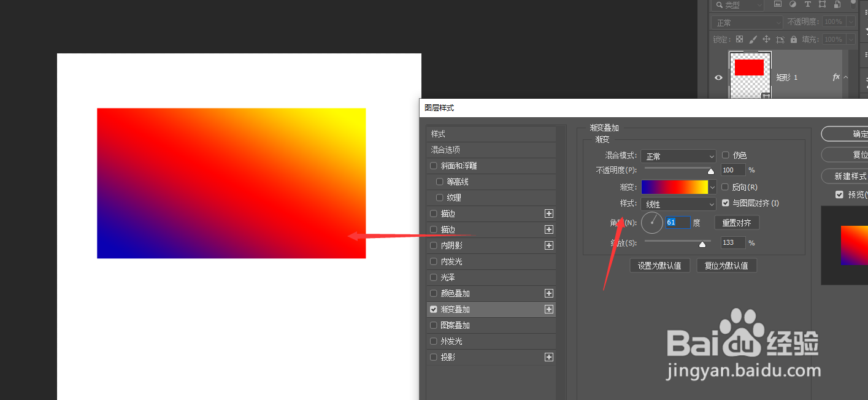The height and width of the screenshot is (400, 868).
Task: Lock layer position icon
Action: (767, 39)
